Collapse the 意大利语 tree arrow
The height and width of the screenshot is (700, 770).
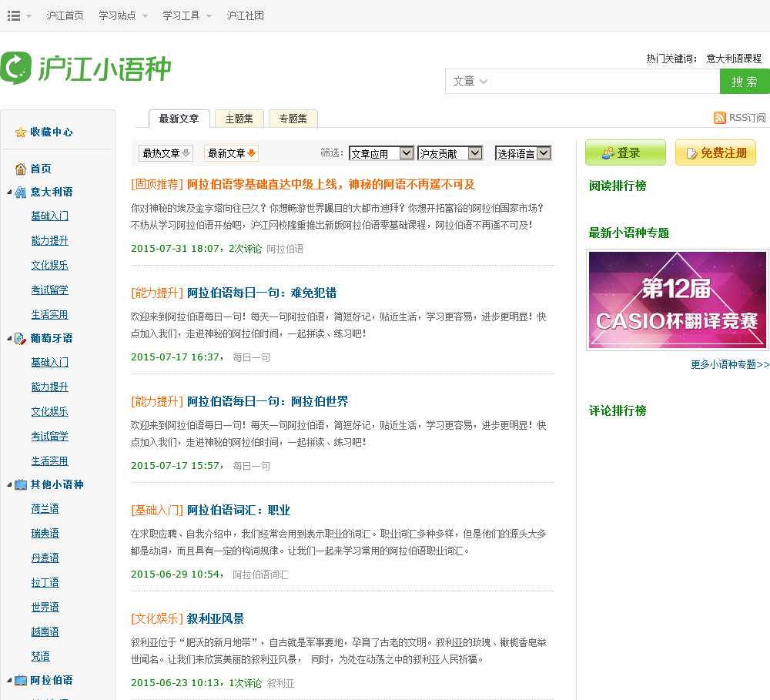pos(8,192)
